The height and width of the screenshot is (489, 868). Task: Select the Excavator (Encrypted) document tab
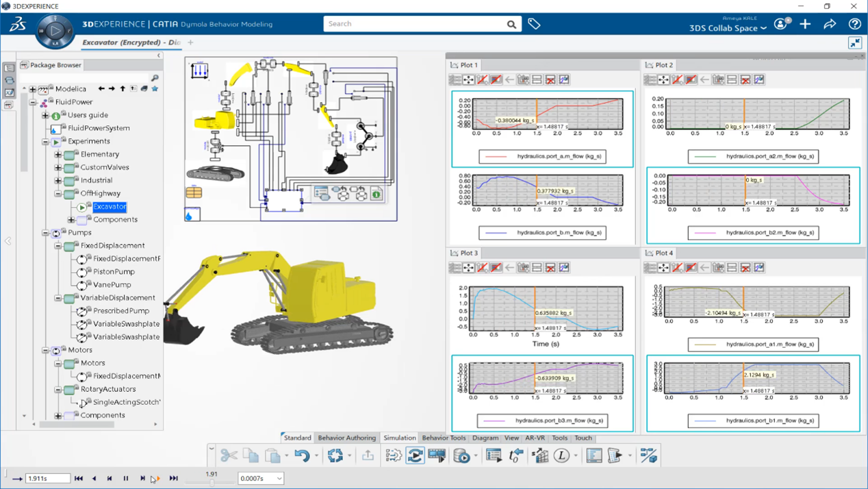(x=131, y=42)
